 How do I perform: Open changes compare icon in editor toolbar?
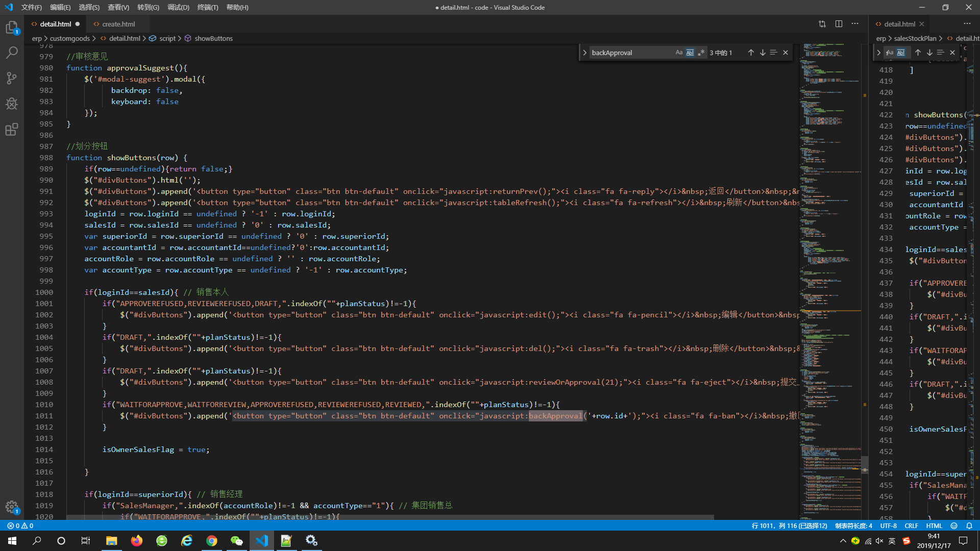click(822, 24)
